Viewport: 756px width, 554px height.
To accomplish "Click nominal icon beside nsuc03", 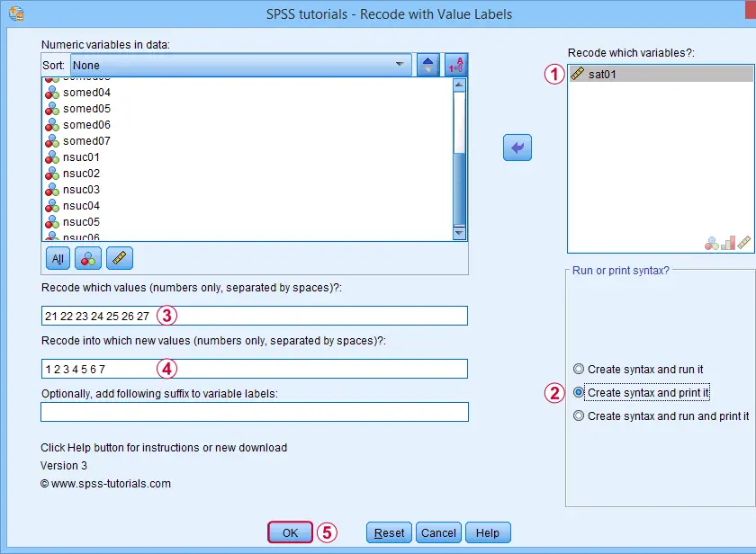I will coord(52,190).
